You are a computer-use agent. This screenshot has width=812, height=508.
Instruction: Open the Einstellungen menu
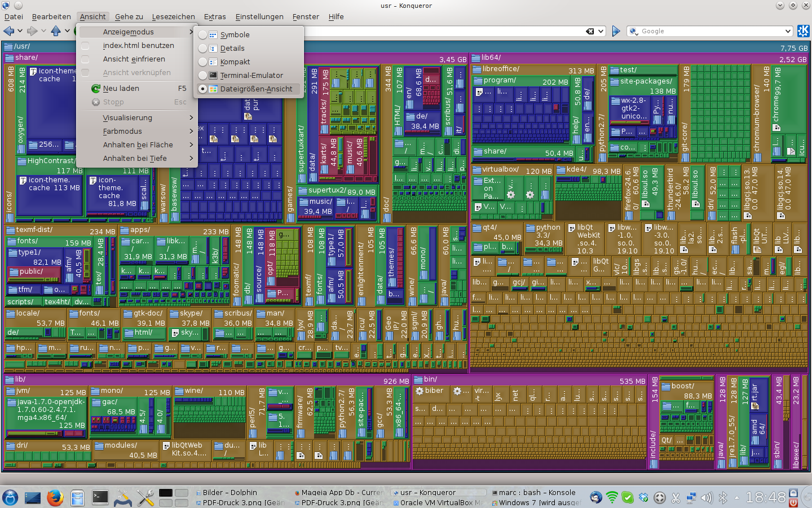coord(259,16)
